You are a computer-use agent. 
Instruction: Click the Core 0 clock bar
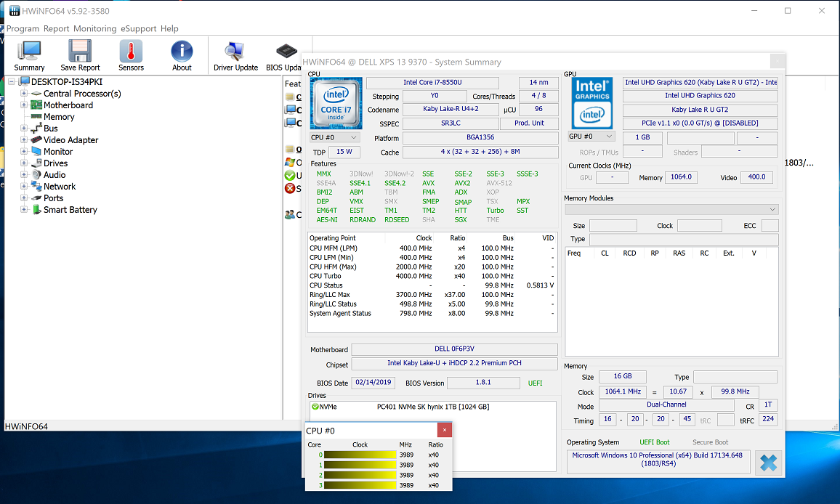pos(360,455)
